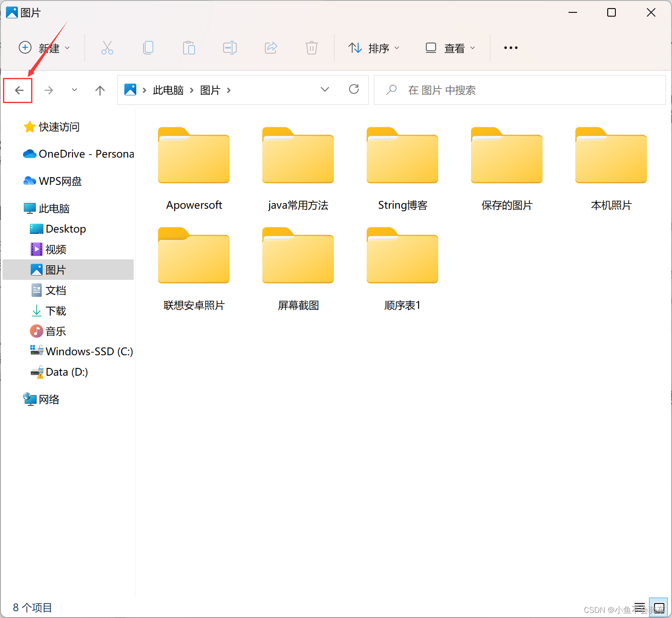The height and width of the screenshot is (618, 672).
Task: Select 网络 in navigation pane
Action: click(x=49, y=399)
